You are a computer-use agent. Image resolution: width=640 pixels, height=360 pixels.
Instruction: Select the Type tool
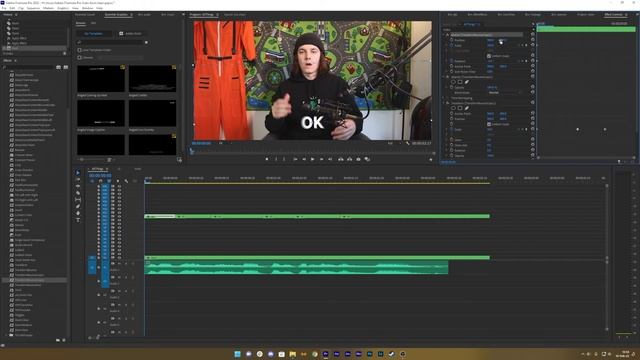coord(78,220)
